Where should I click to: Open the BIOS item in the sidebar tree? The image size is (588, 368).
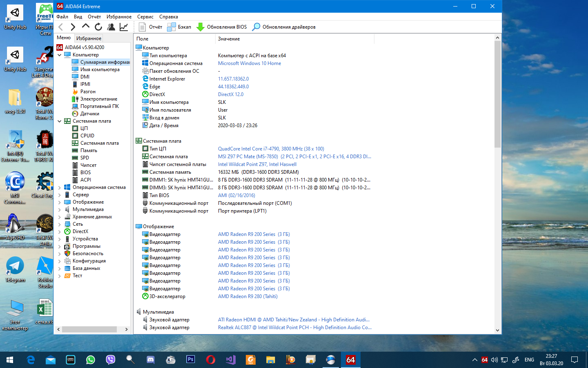coord(82,173)
